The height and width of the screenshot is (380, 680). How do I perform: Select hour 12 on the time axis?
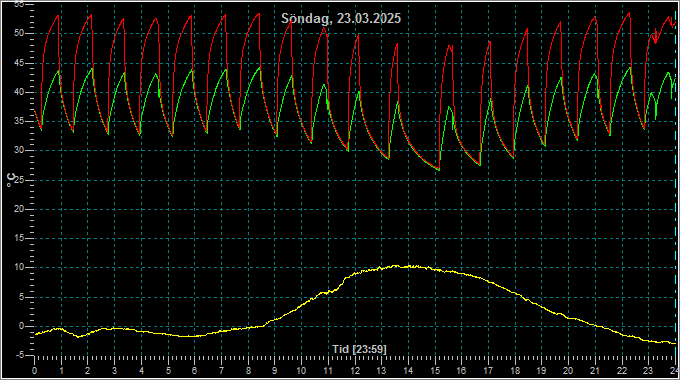click(355, 371)
